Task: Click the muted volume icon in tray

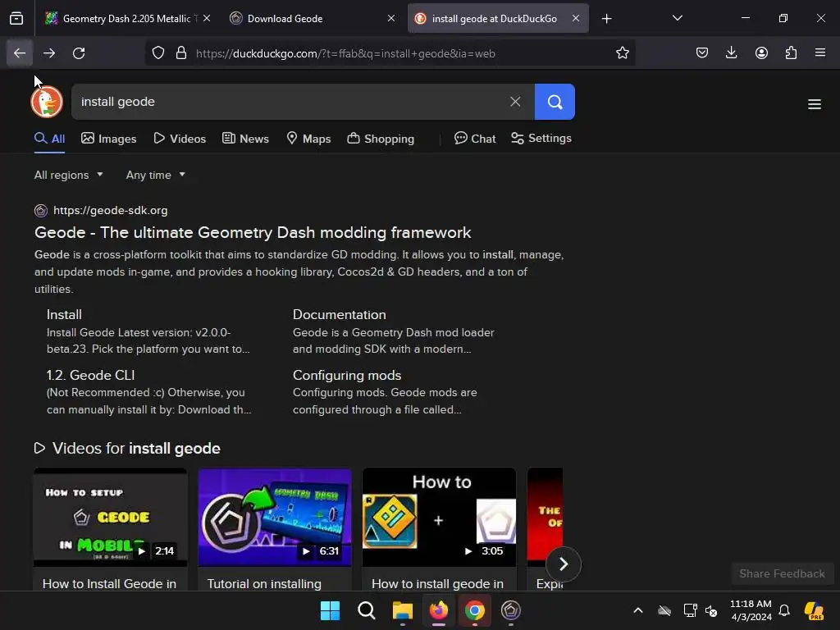Action: pyautogui.click(x=711, y=610)
